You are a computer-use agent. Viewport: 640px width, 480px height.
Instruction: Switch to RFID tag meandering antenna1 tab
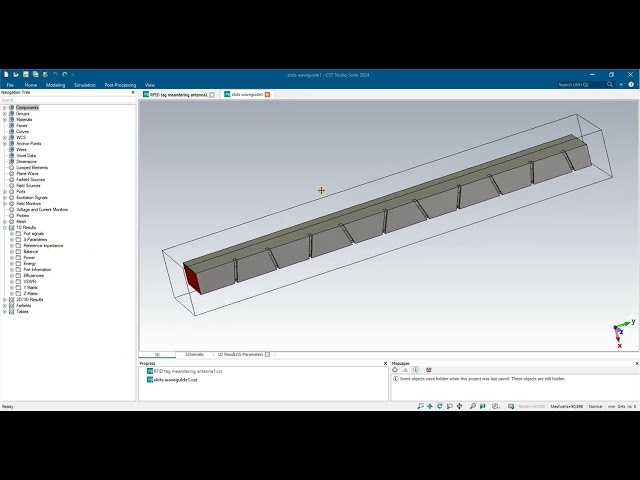tap(179, 95)
